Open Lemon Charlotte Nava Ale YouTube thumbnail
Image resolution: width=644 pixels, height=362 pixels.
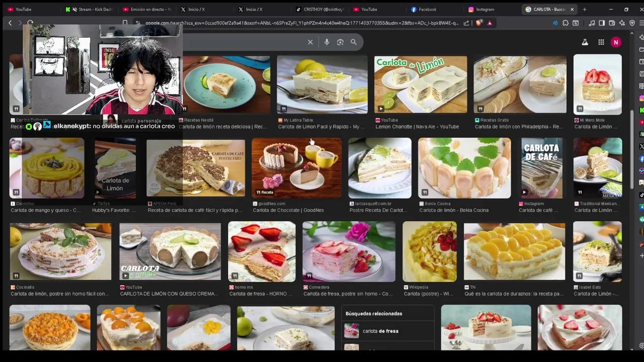[x=421, y=84]
